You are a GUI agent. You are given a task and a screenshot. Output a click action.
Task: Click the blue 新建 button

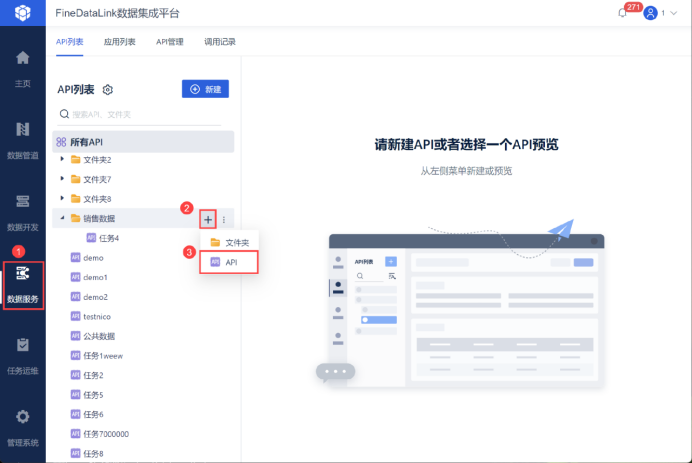(x=205, y=89)
